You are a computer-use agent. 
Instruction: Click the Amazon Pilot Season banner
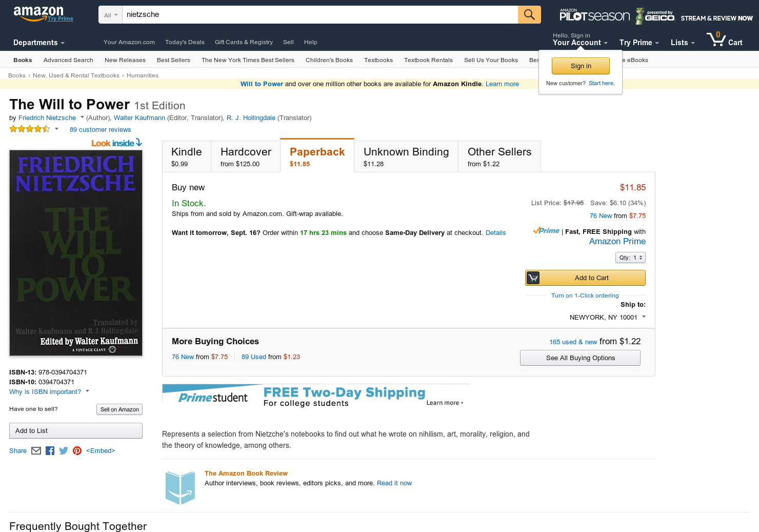pos(656,16)
